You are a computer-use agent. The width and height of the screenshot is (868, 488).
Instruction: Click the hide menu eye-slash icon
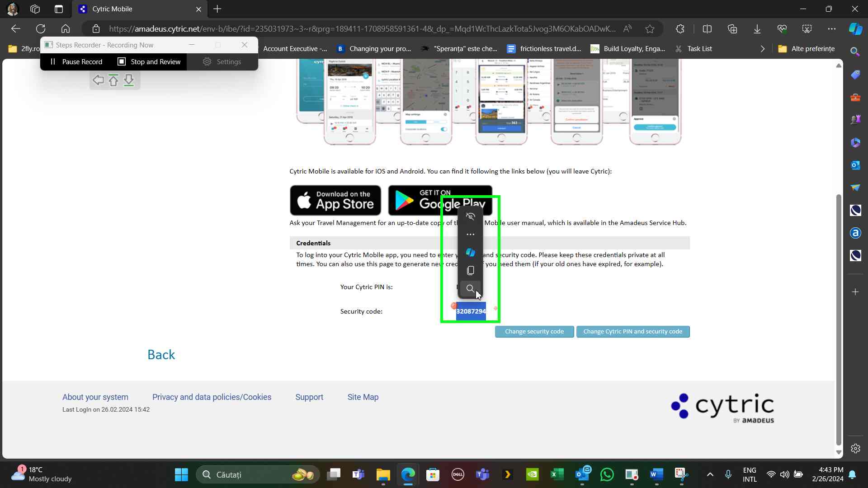[x=471, y=216]
